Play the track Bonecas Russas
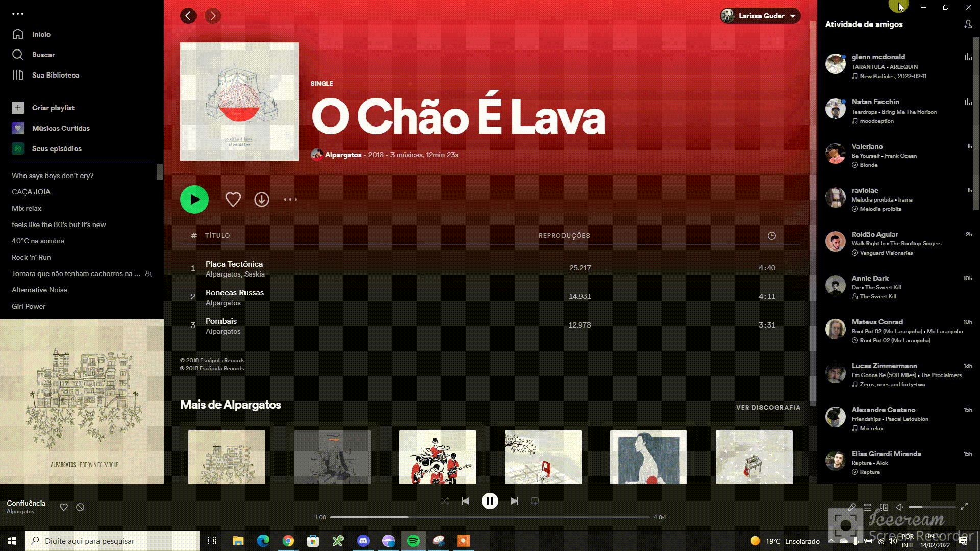The height and width of the screenshot is (551, 980). tap(235, 292)
